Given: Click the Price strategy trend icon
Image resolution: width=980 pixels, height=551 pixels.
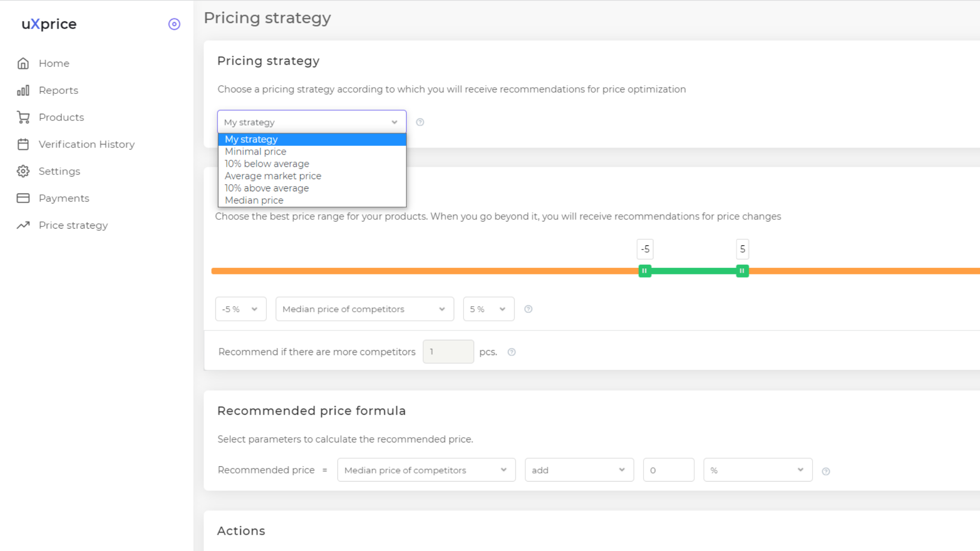Looking at the screenshot, I should 23,226.
